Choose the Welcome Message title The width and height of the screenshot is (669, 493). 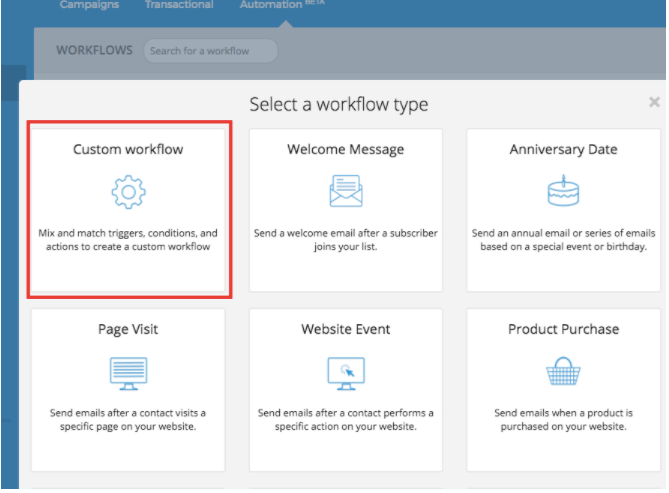click(346, 149)
